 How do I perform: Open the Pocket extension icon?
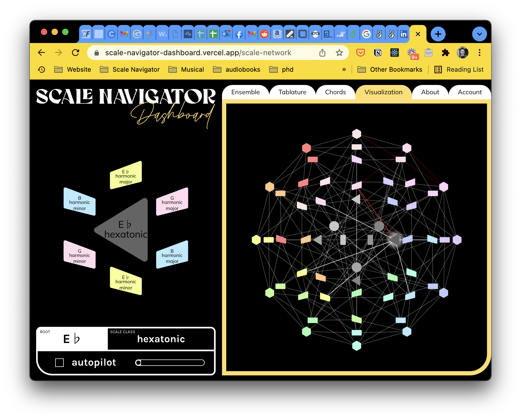point(360,53)
